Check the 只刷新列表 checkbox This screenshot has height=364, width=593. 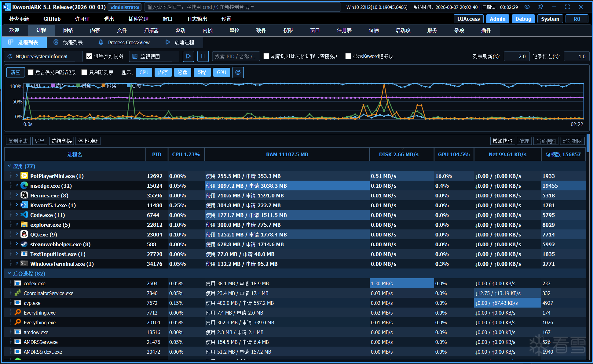[x=84, y=72]
